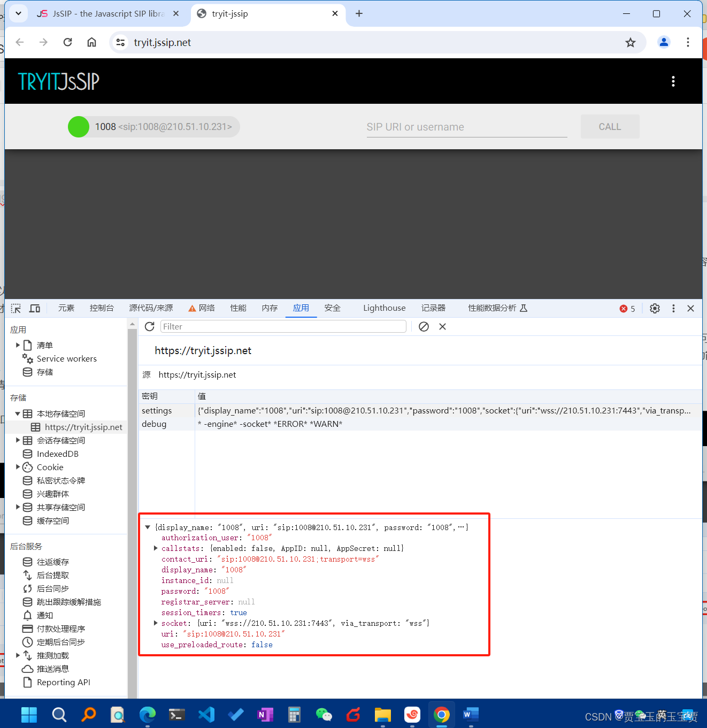Click 1008 sip account chip
This screenshot has height=728, width=707.
[154, 127]
